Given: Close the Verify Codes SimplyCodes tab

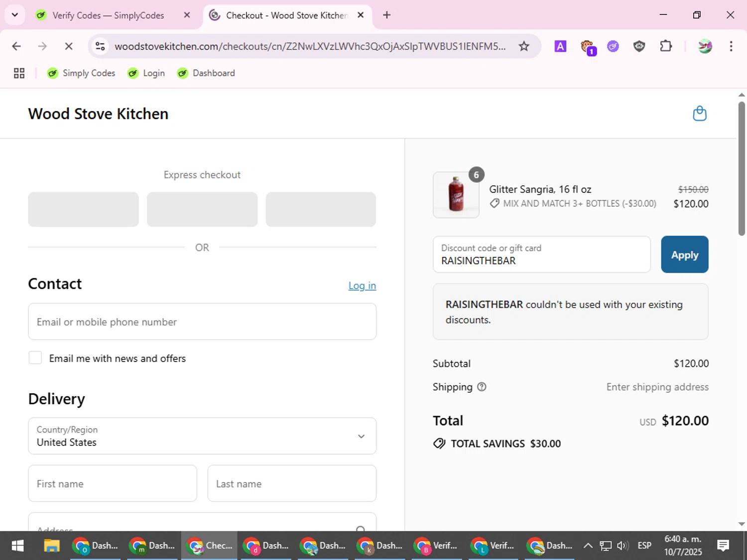Looking at the screenshot, I should tap(187, 15).
